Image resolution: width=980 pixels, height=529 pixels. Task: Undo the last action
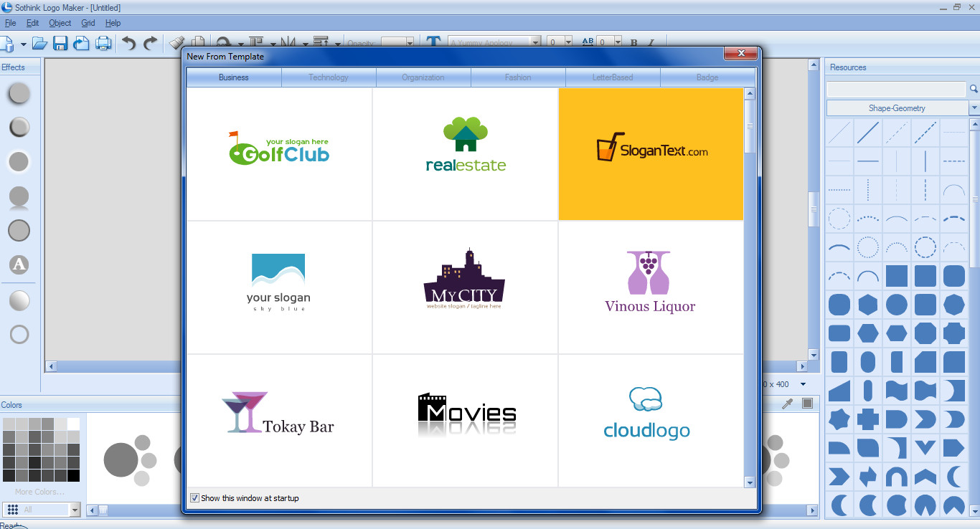tap(128, 43)
